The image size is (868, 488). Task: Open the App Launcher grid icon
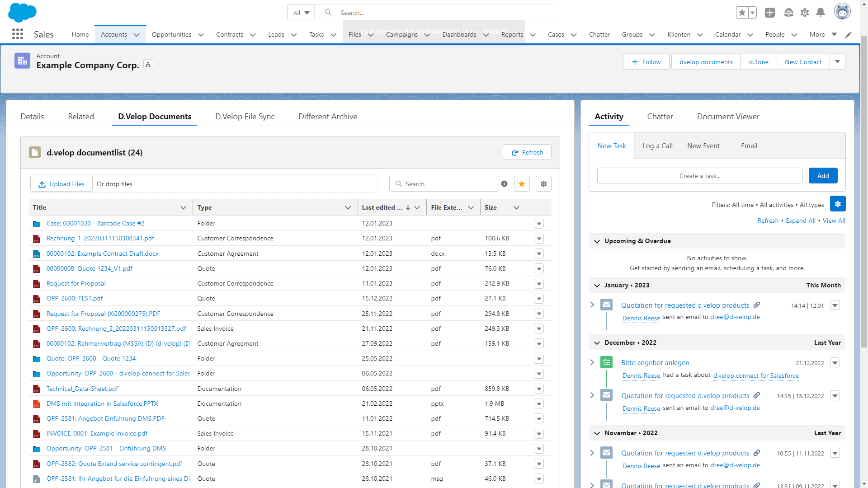click(18, 34)
